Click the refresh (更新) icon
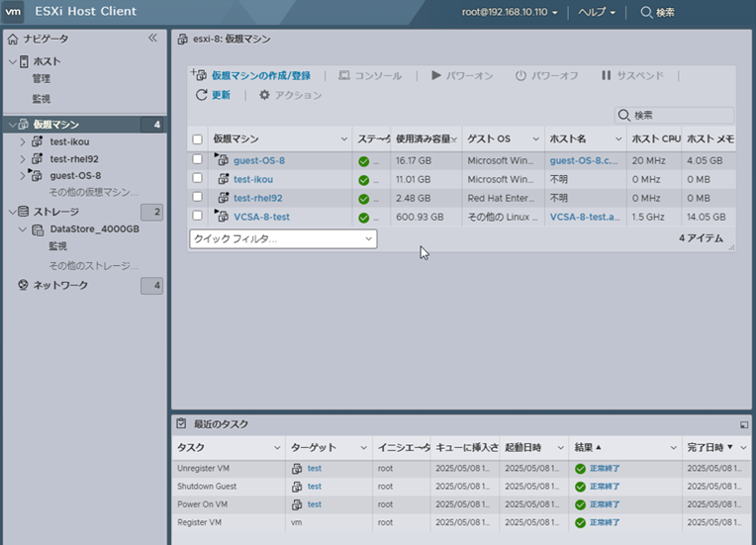This screenshot has width=756, height=545. (202, 95)
